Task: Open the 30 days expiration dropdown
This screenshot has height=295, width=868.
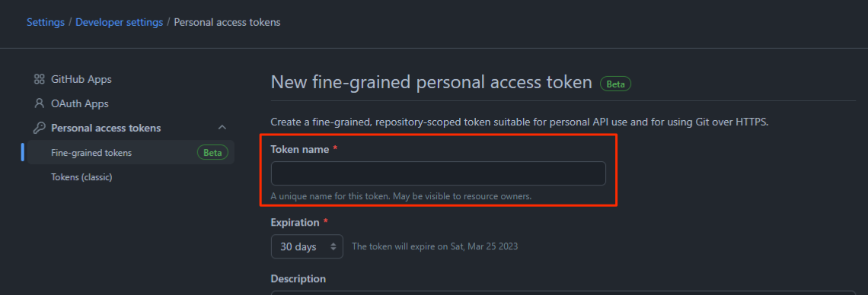Action: coord(307,246)
